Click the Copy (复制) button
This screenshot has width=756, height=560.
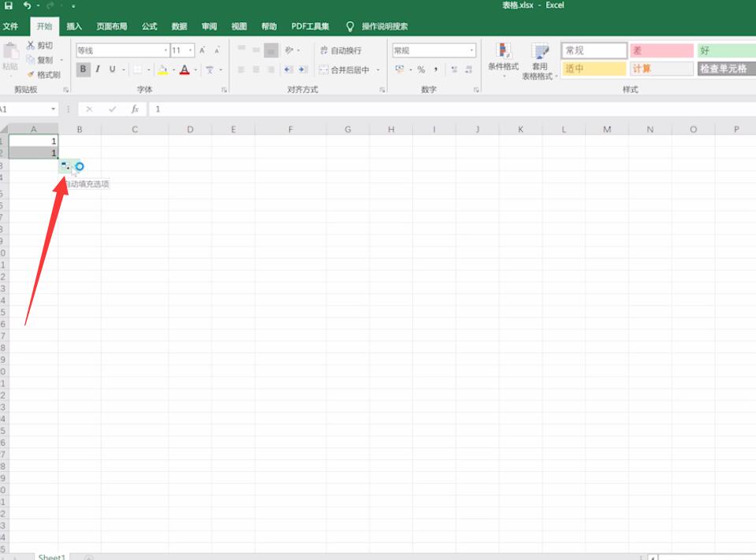(x=39, y=60)
